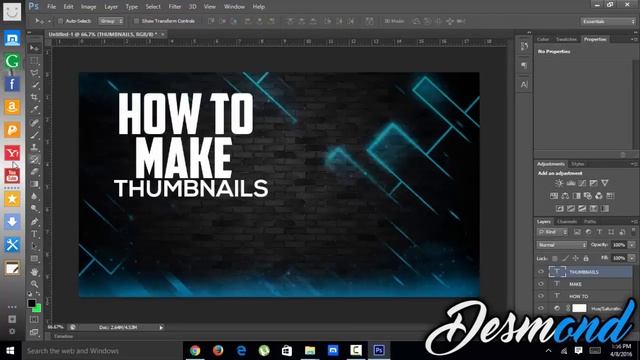Open the Filter menu

(x=175, y=7)
